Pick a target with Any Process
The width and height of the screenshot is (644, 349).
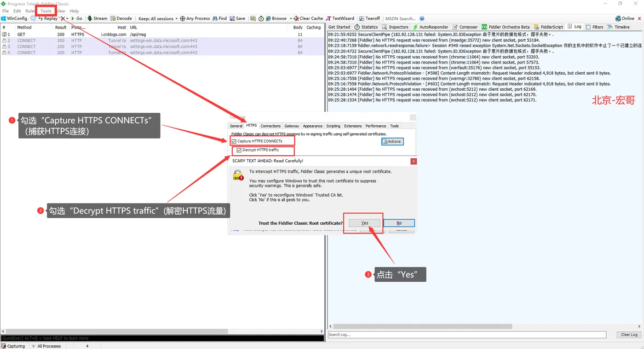195,18
